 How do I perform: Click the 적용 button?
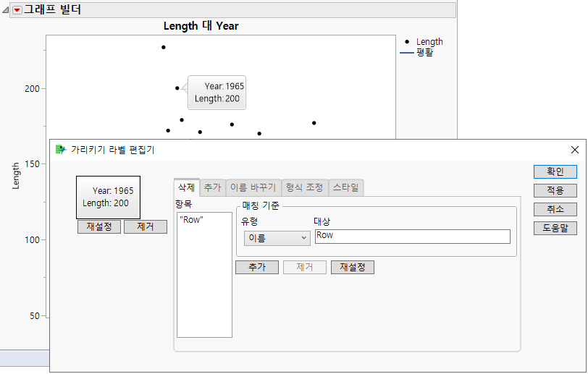555,190
